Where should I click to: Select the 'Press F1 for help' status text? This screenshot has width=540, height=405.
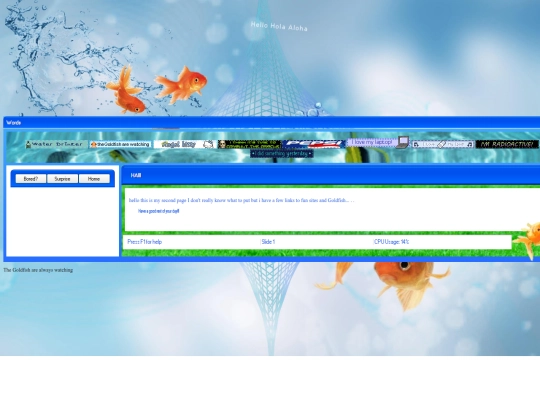[145, 242]
